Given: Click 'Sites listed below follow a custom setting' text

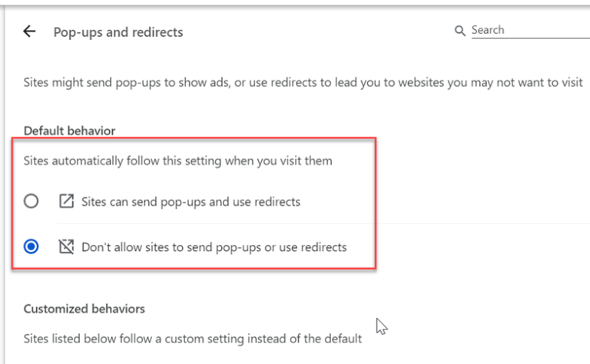Looking at the screenshot, I should [x=192, y=339].
